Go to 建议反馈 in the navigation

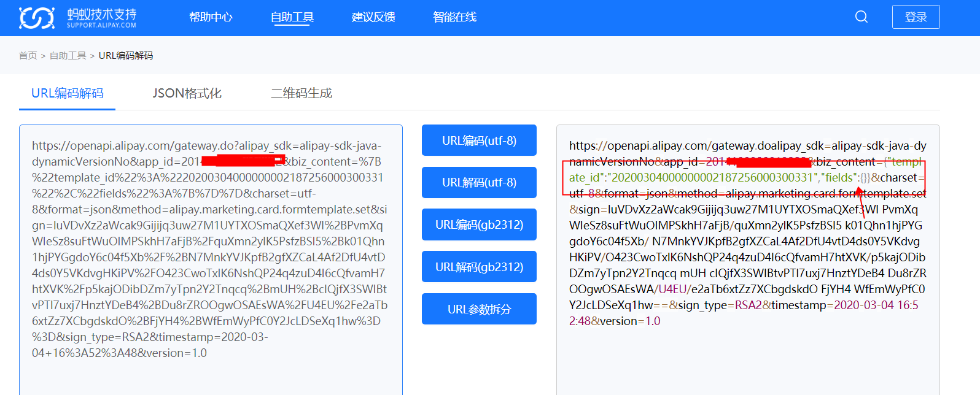click(373, 17)
